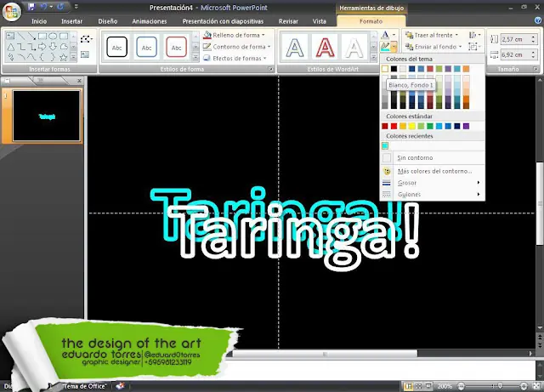This screenshot has width=544, height=392.
Task: Open the Animaciones ribbon tab
Action: 150,21
